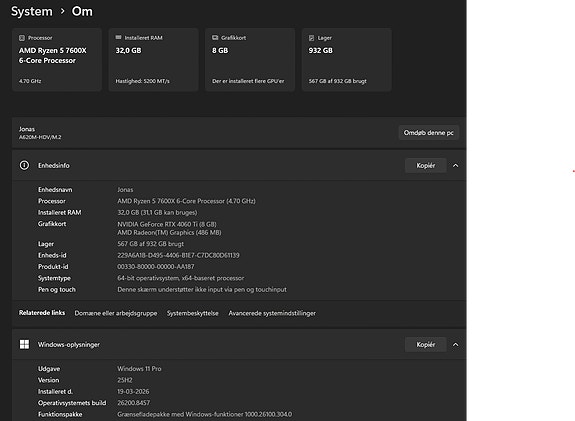
Task: Click the Processor card chip icon
Action: click(x=22, y=38)
